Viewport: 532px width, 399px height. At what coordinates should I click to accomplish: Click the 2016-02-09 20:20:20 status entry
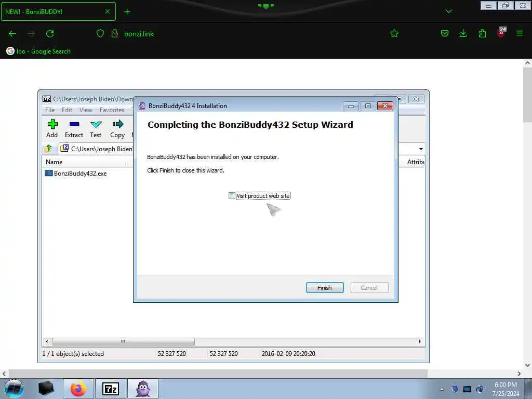point(288,353)
